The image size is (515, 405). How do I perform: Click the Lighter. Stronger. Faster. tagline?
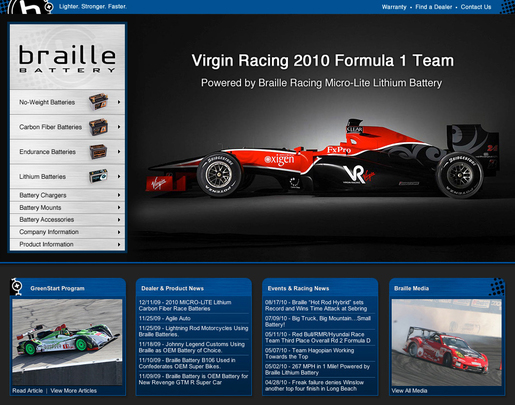93,6
